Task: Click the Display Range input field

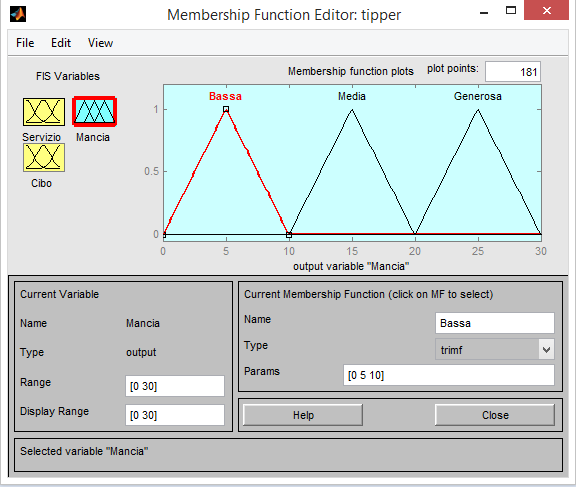Action: (x=175, y=415)
